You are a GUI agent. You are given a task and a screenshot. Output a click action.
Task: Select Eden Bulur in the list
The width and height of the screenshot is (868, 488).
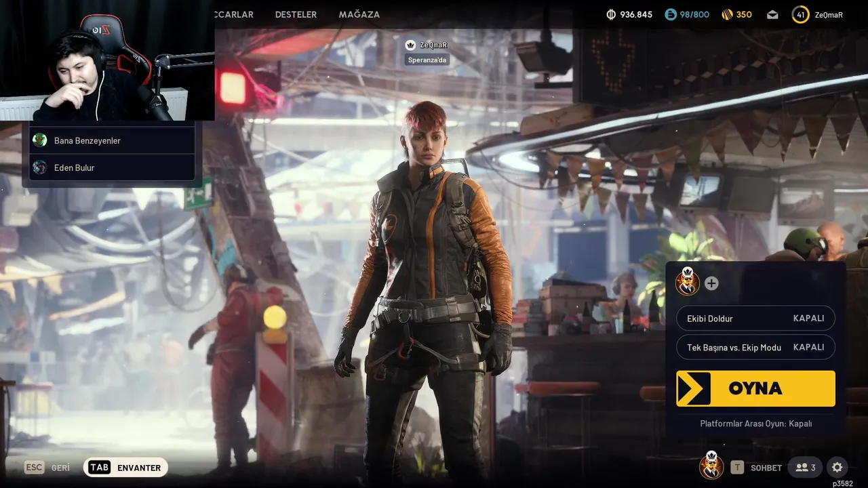coord(113,167)
